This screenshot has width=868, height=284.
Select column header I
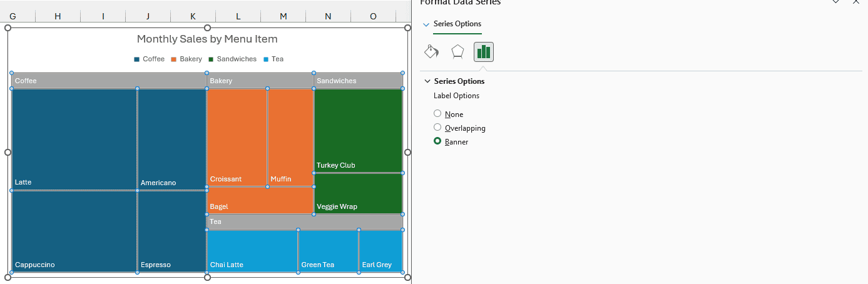pyautogui.click(x=103, y=16)
